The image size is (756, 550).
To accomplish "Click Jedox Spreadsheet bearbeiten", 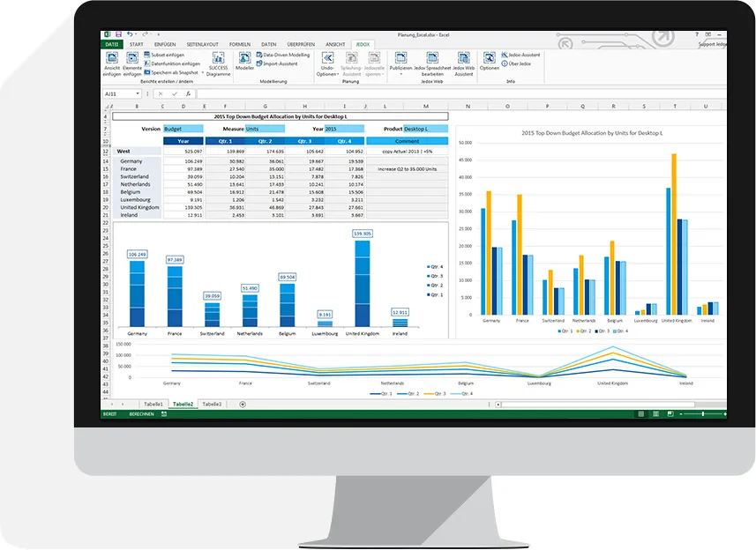I will tap(432, 63).
